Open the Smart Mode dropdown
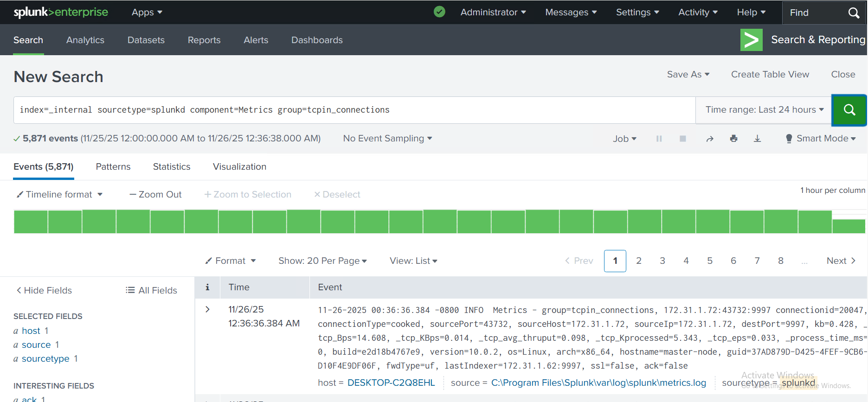Screen dimensions: 868x402 click(x=820, y=139)
